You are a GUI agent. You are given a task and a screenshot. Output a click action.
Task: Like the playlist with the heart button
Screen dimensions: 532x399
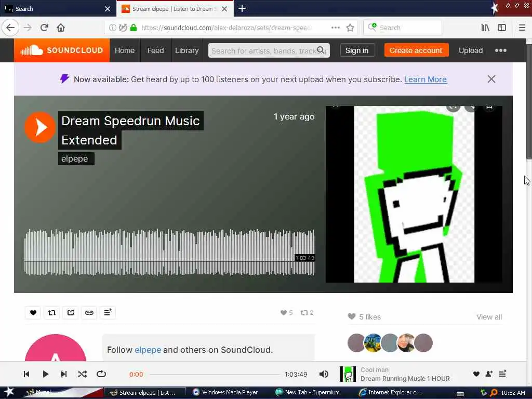coord(33,312)
